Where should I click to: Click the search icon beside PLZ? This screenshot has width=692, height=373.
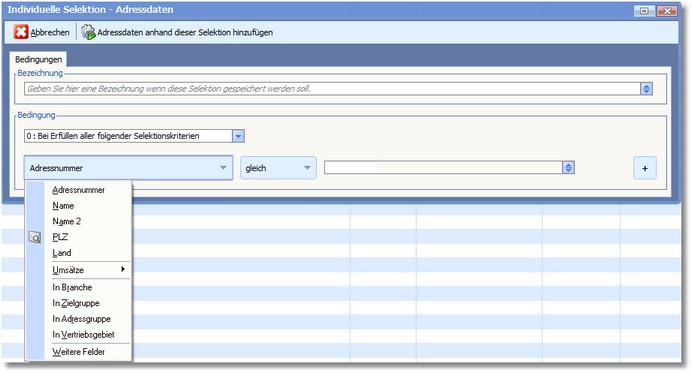[x=35, y=237]
